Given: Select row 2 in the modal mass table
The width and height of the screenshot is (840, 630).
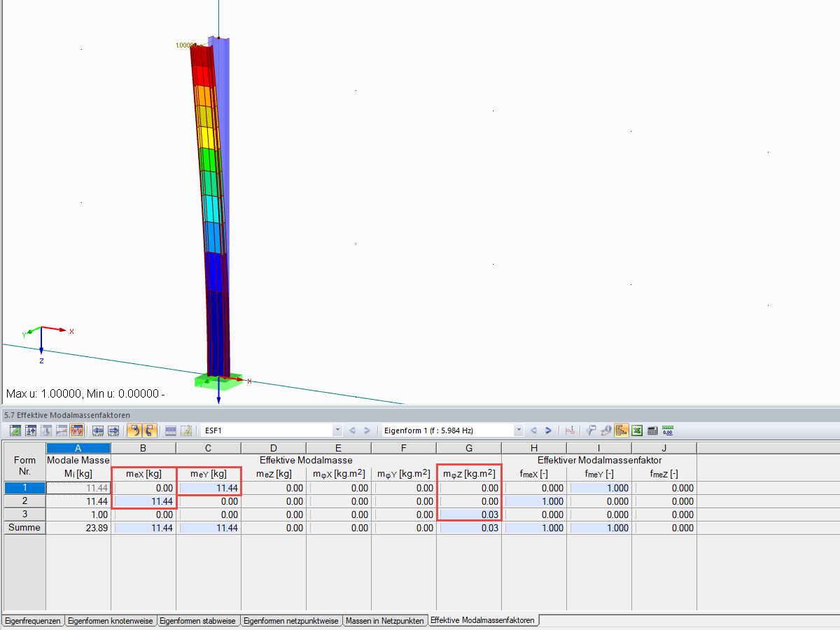Looking at the screenshot, I should (23, 501).
